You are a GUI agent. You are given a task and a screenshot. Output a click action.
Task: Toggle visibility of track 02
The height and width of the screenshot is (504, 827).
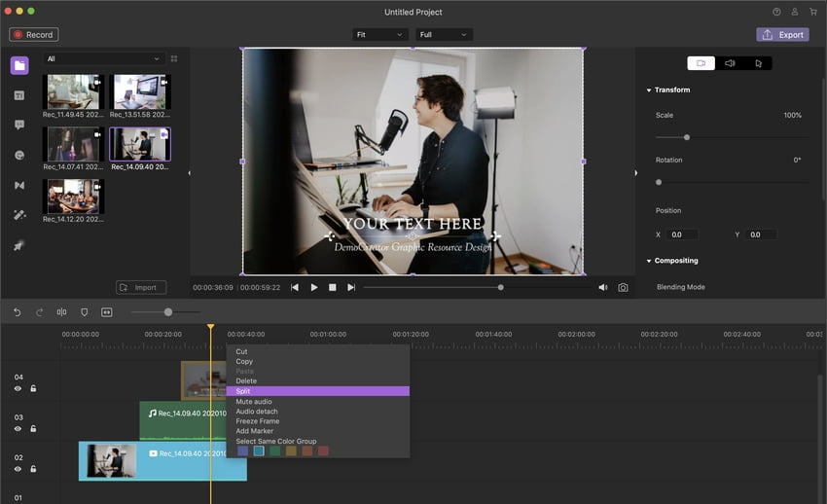click(18, 469)
